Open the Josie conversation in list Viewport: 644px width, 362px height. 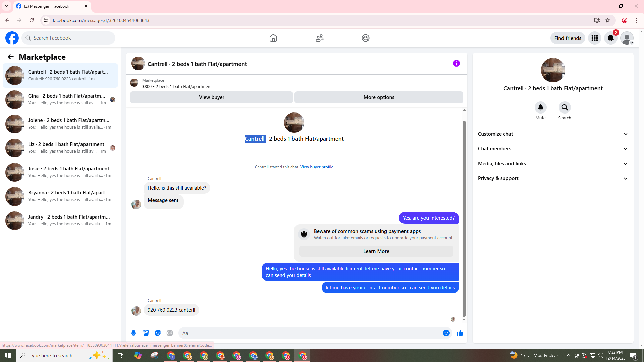pos(60,172)
